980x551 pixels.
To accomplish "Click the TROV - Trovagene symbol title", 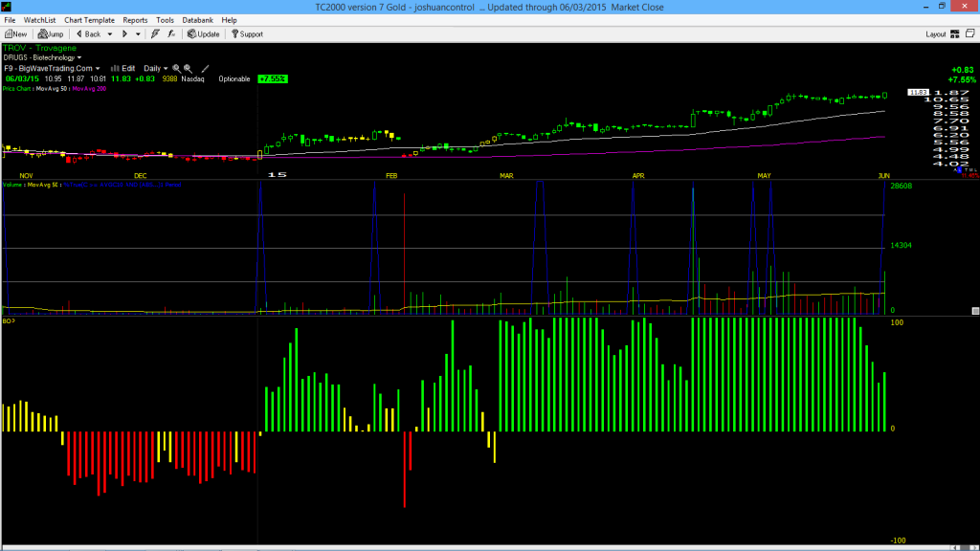I will [x=40, y=48].
